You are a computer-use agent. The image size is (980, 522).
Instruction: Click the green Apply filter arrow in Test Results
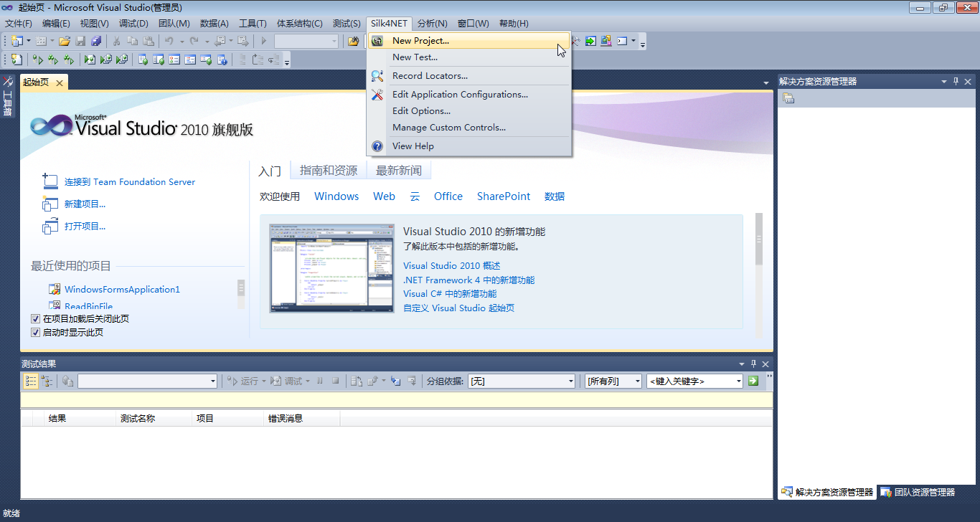pyautogui.click(x=753, y=381)
